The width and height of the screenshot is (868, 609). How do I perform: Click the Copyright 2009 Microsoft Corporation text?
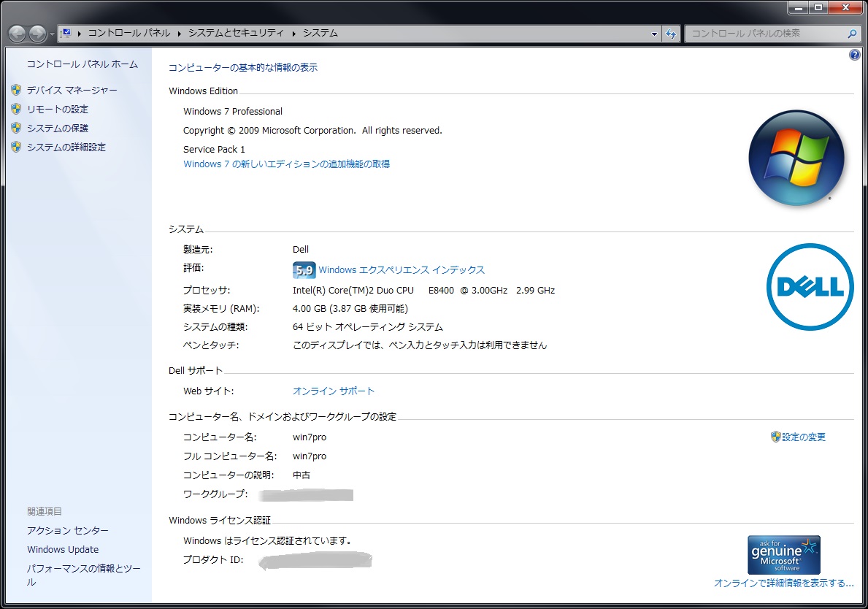click(x=312, y=131)
